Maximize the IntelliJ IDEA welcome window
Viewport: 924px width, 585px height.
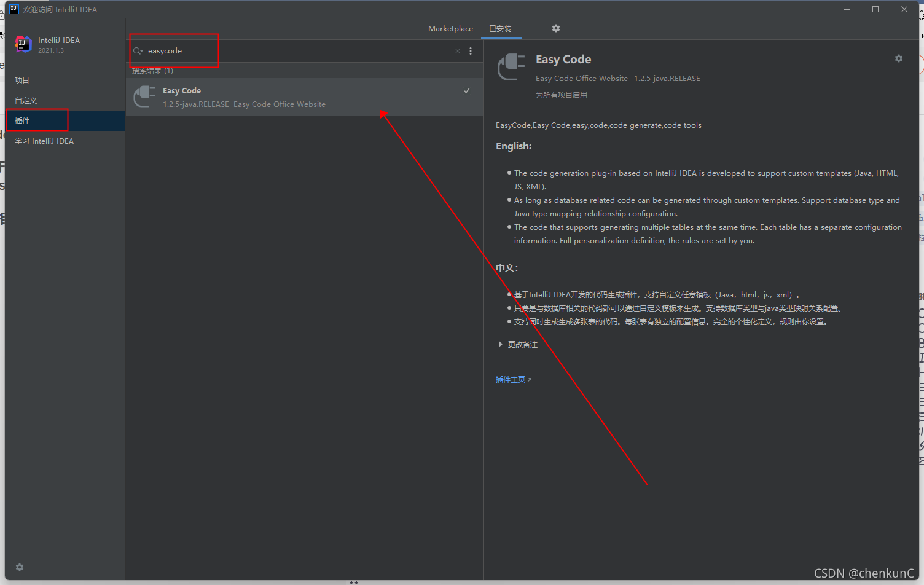(x=875, y=9)
